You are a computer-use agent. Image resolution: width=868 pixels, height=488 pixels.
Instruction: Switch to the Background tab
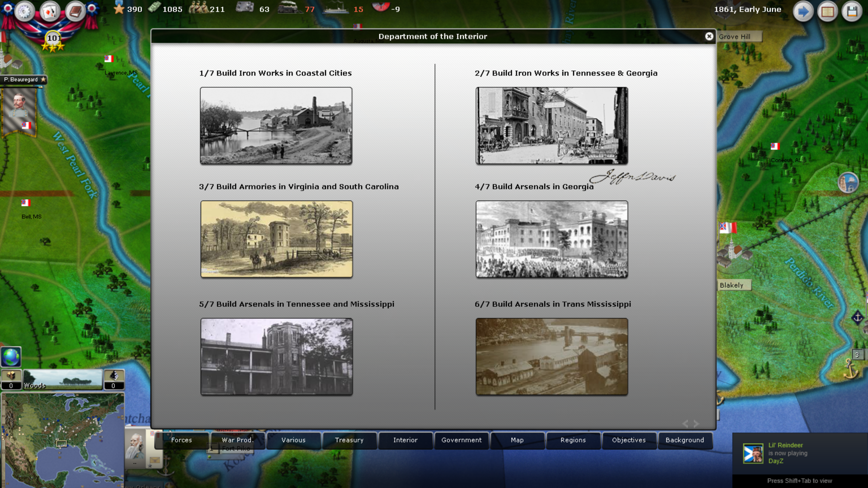685,440
